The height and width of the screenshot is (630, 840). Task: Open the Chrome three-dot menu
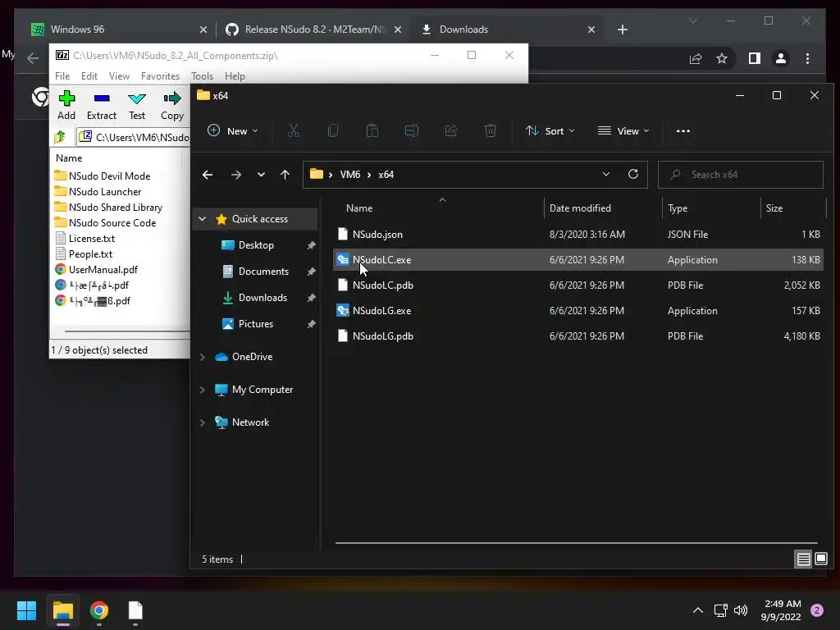[807, 58]
